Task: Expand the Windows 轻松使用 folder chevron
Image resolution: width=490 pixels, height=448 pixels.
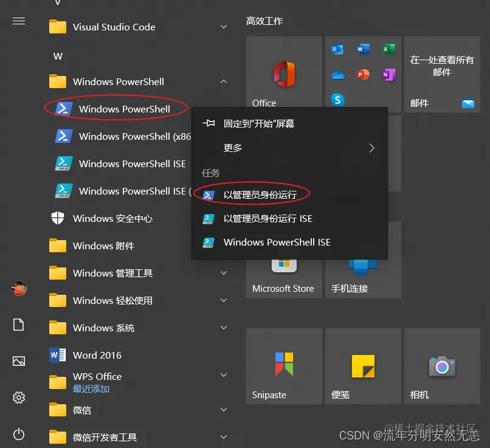Action: tap(224, 300)
